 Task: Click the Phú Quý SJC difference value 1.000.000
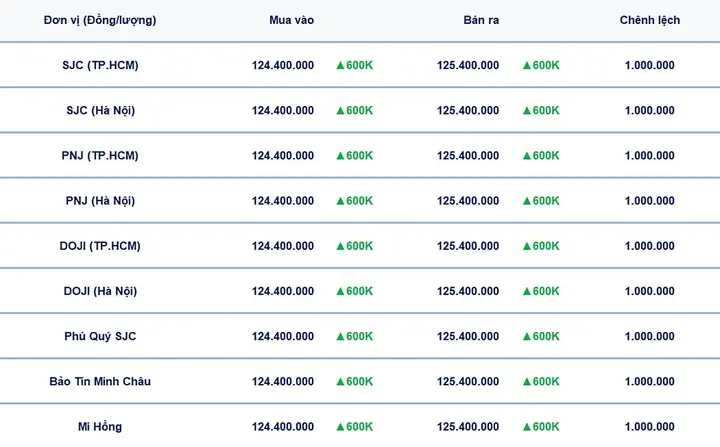(650, 336)
